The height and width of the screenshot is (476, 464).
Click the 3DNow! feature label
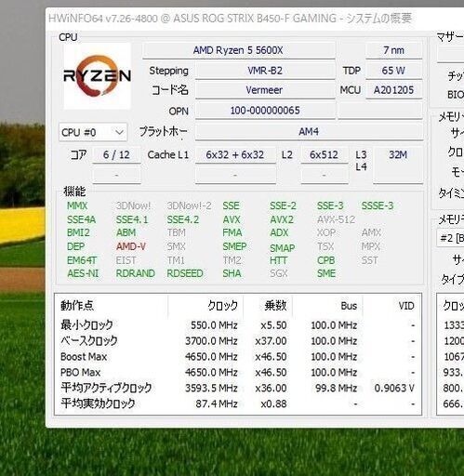[x=134, y=205]
